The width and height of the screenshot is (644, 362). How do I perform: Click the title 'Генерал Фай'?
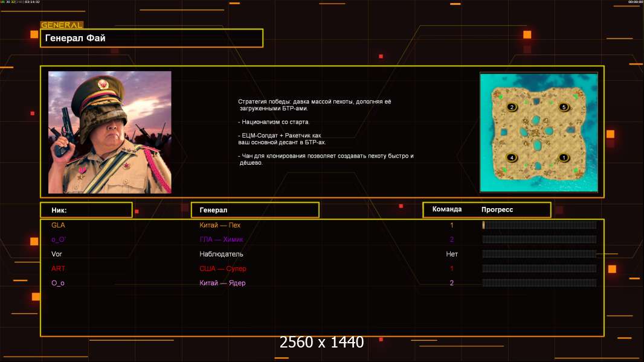pyautogui.click(x=75, y=38)
